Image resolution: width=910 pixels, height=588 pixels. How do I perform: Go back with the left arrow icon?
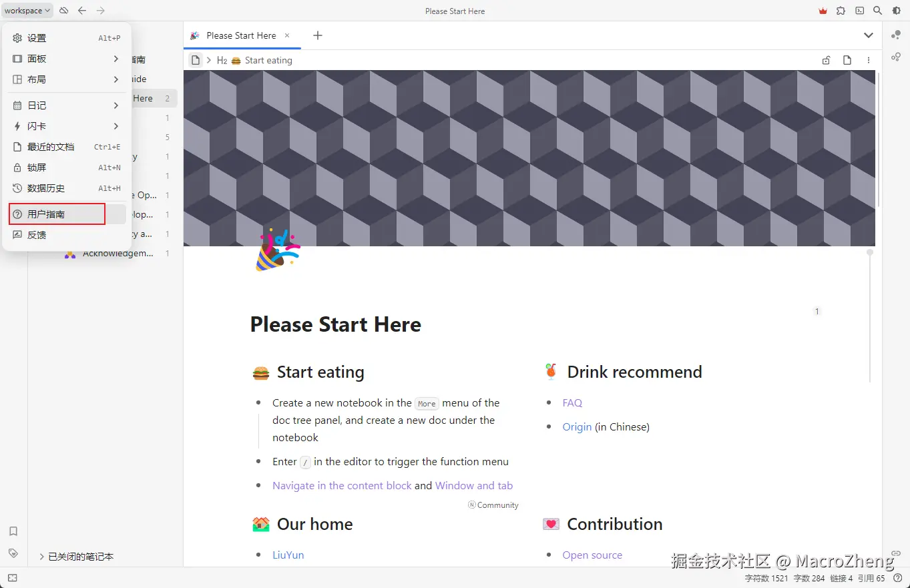[82, 11]
